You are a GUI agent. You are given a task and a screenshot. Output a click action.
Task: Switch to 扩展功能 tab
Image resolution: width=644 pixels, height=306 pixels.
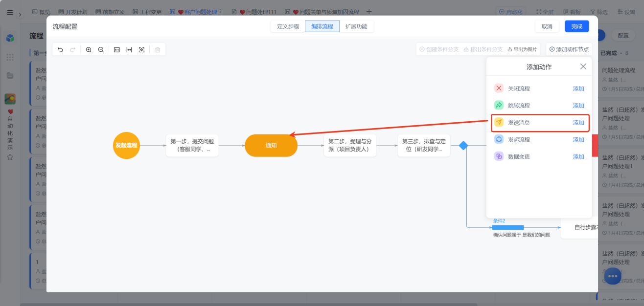tap(356, 26)
